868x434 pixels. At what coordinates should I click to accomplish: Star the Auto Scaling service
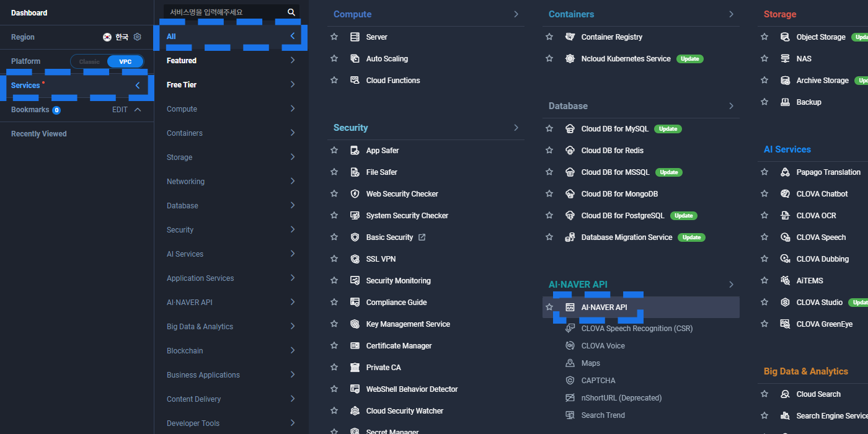334,59
